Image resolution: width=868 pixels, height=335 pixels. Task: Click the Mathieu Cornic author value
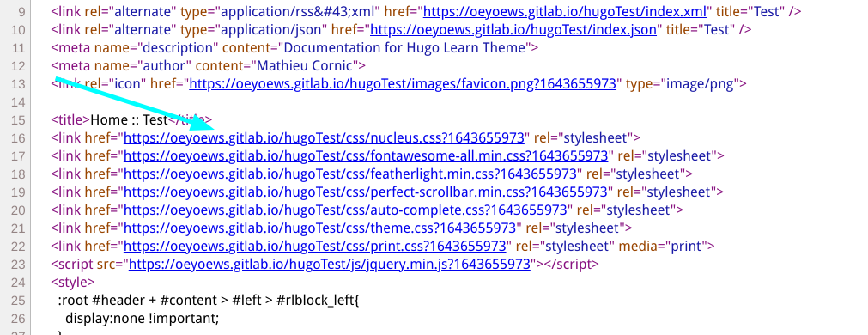point(305,66)
